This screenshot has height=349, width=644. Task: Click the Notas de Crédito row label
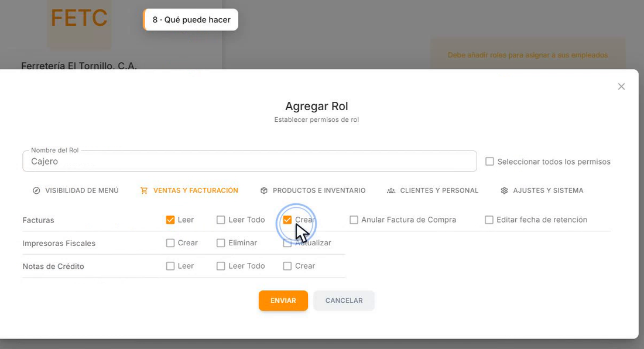53,266
